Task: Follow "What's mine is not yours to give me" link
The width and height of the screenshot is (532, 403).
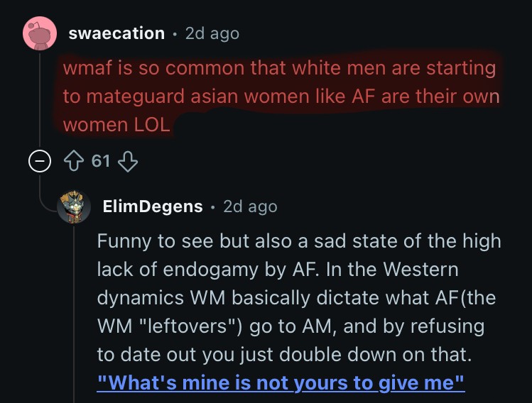Action: coord(281,383)
